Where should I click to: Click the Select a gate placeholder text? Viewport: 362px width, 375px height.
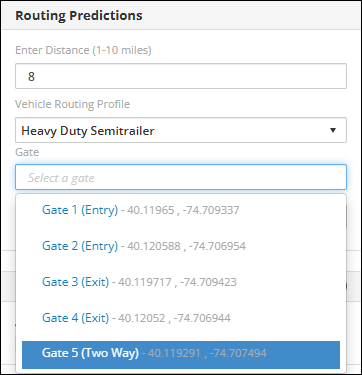point(61,178)
